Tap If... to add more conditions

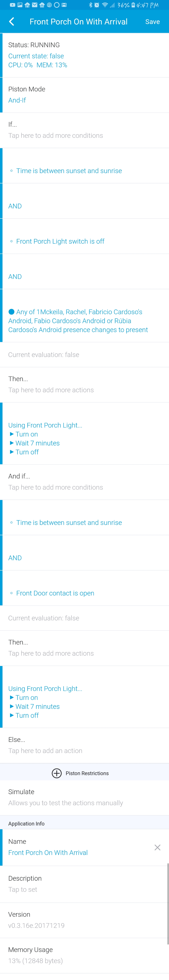(84, 130)
